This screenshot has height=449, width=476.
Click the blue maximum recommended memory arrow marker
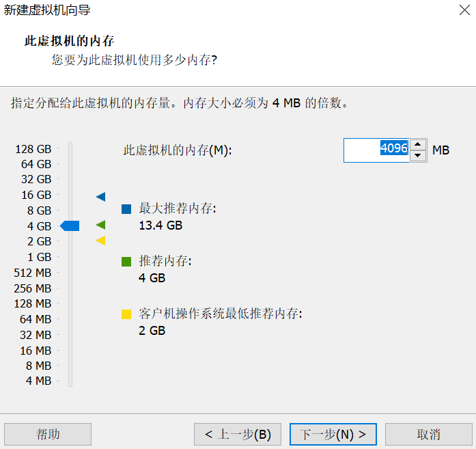click(101, 197)
